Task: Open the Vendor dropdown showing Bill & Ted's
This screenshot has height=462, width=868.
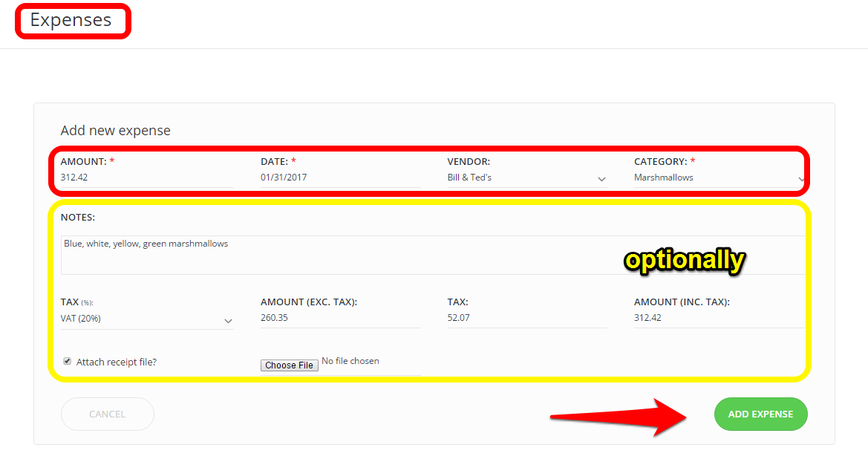Action: pyautogui.click(x=520, y=178)
